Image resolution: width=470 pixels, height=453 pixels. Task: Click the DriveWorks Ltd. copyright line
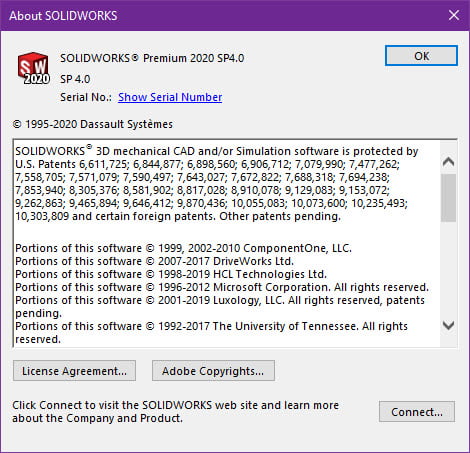(x=154, y=261)
